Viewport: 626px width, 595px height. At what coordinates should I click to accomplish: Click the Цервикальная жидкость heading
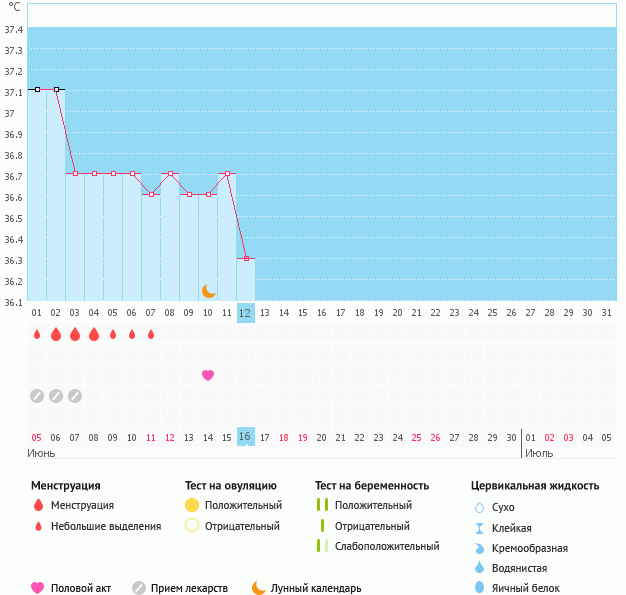[535, 485]
